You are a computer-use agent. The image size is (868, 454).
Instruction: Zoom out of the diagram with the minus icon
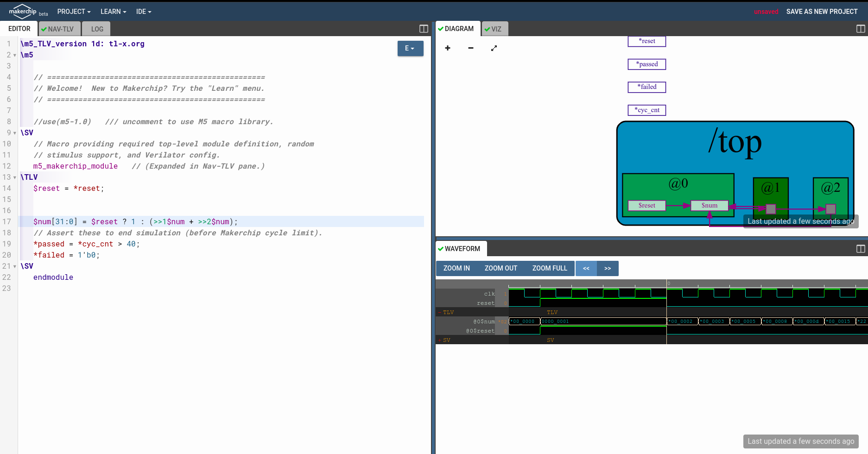click(x=470, y=48)
